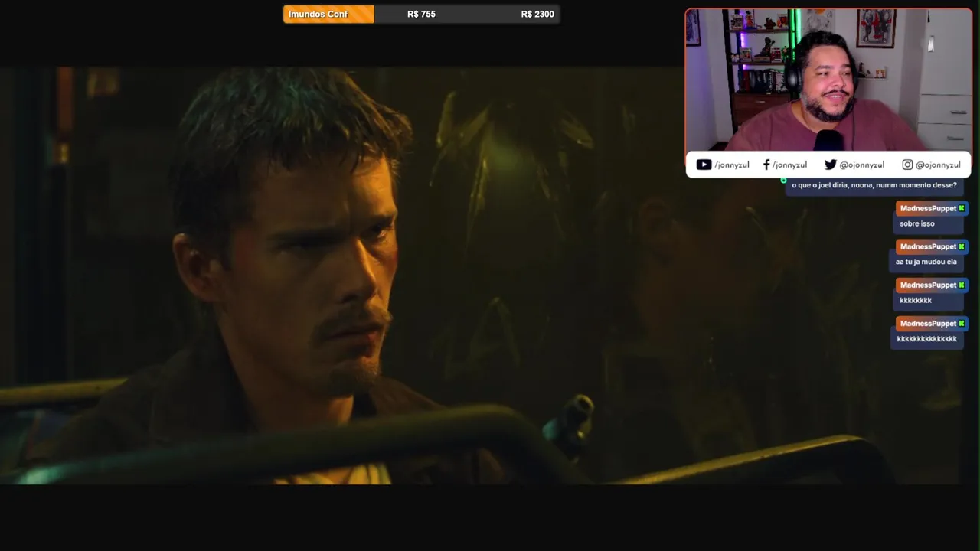This screenshot has width=980, height=551.
Task: Click the Twitter bird icon
Action: pyautogui.click(x=831, y=165)
